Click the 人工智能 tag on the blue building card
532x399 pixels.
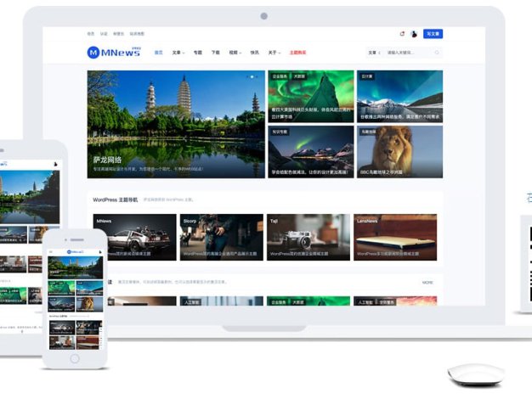192,302
